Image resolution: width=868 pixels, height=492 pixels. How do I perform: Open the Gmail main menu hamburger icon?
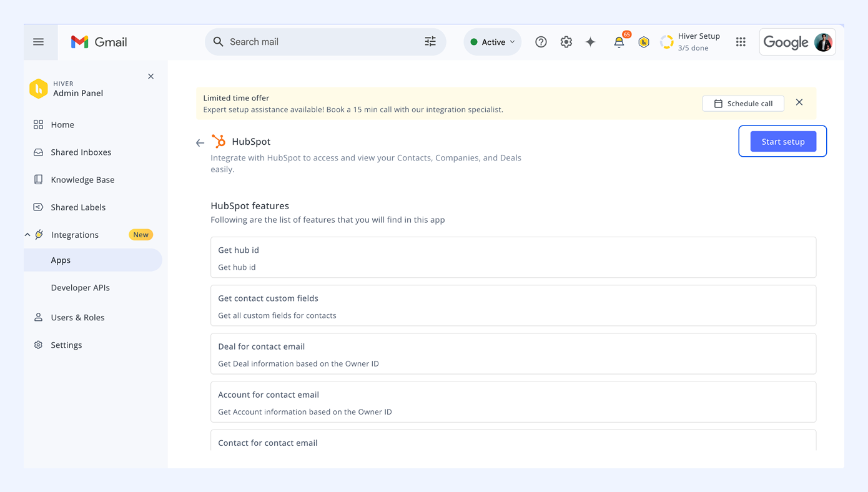39,42
